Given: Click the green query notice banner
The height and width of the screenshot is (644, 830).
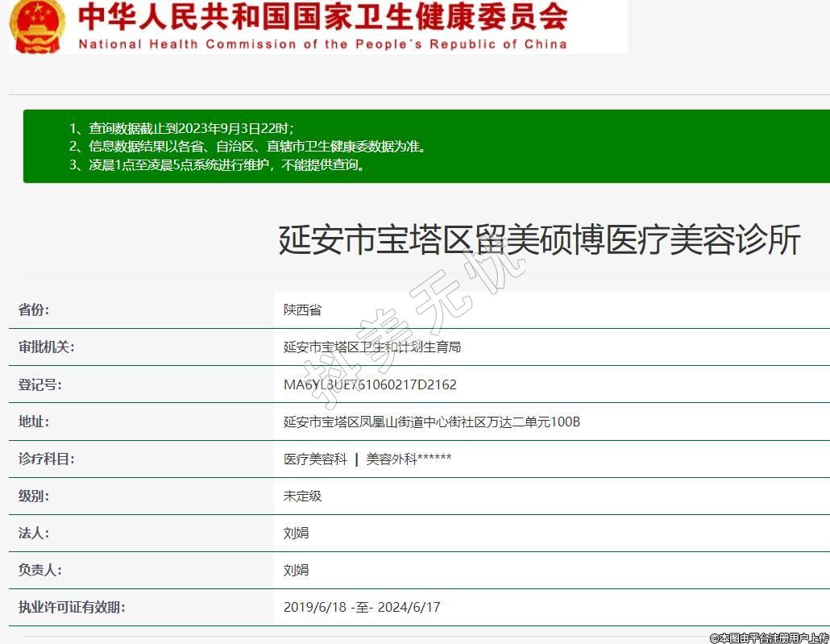Looking at the screenshot, I should coord(426,146).
